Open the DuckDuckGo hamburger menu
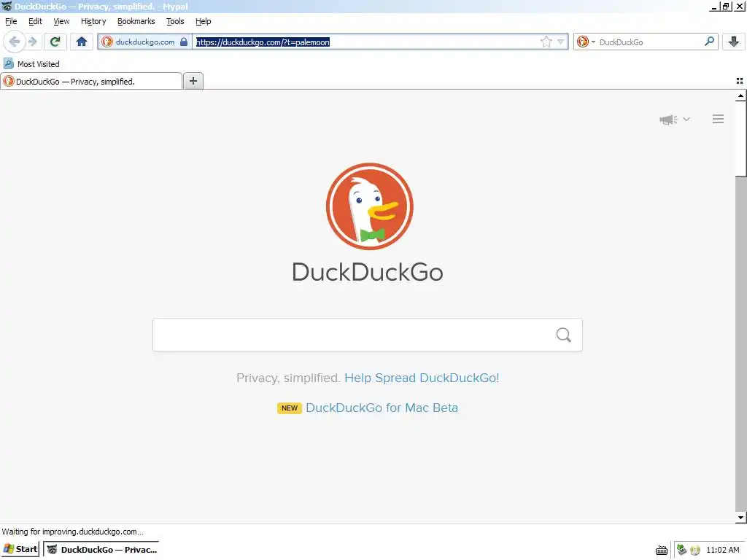This screenshot has height=560, width=747. click(718, 119)
